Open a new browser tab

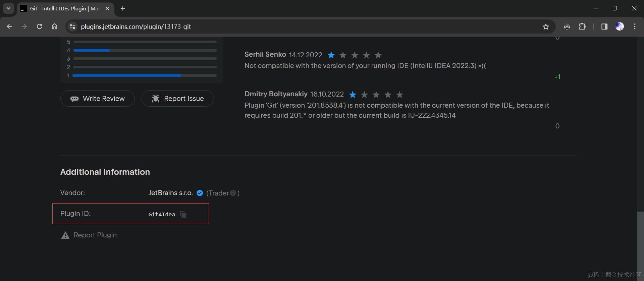click(123, 8)
